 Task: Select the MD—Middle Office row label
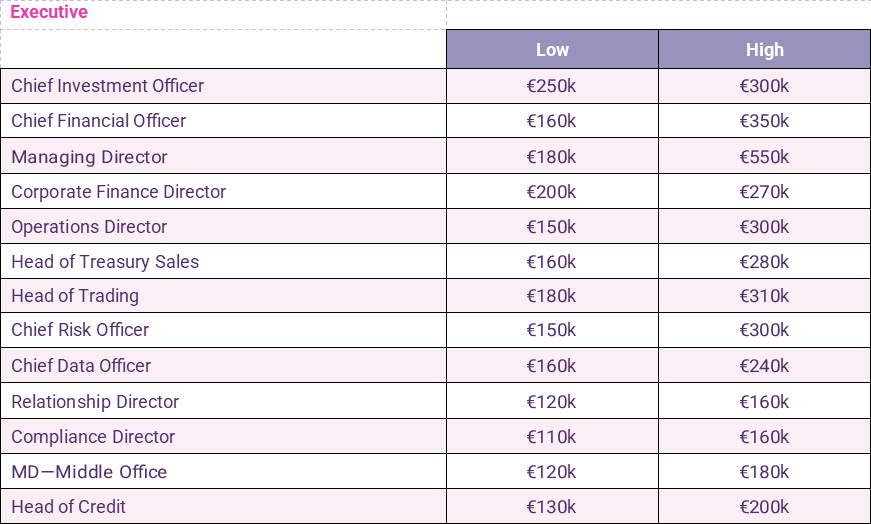click(89, 472)
